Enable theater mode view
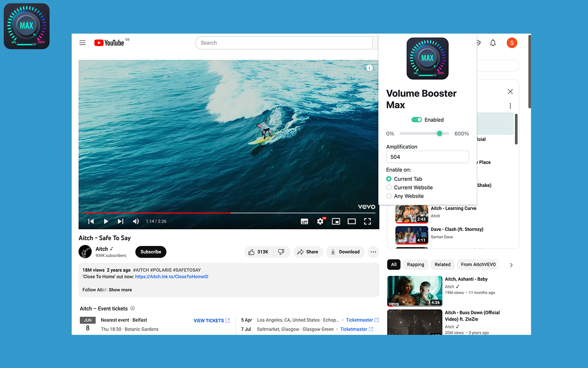Screen dimensions: 588x368 [351, 221]
